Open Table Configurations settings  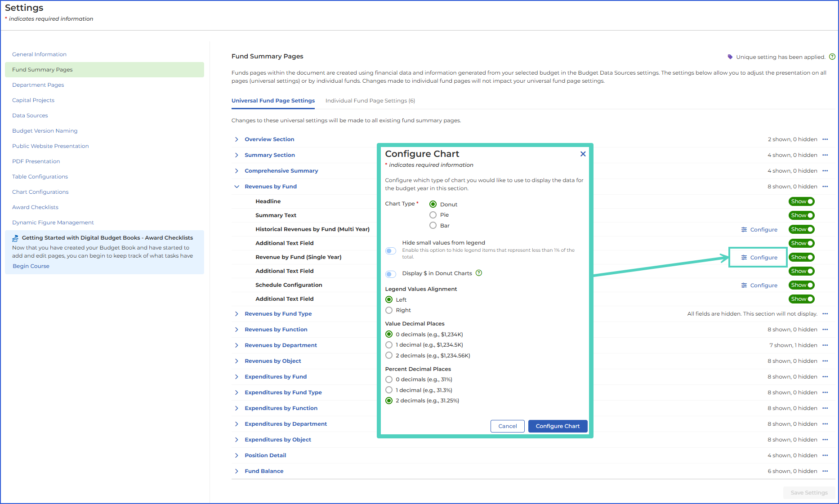click(x=40, y=177)
